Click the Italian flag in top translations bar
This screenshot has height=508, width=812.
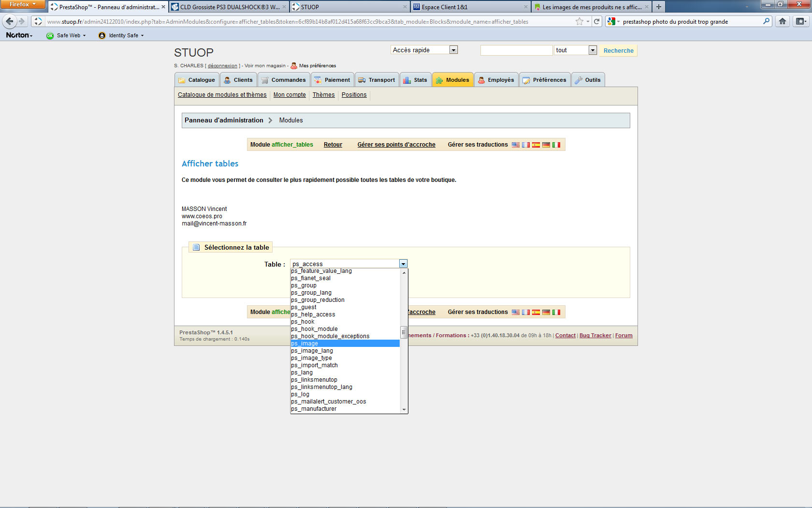(556, 145)
